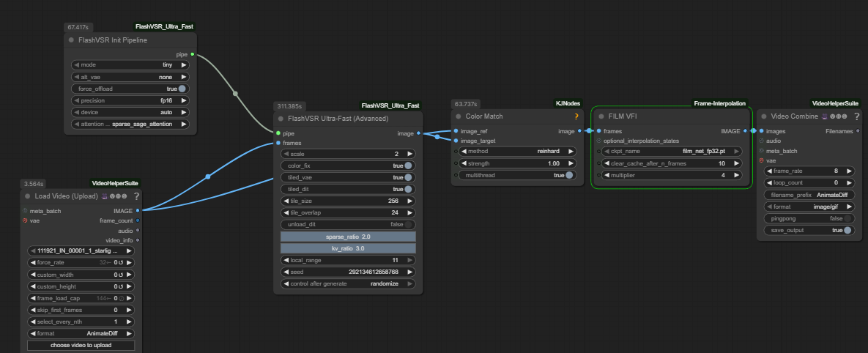Collapse the FlashVSR Ultra-Fast (Advanced) node dot
The height and width of the screenshot is (353, 868).
[x=281, y=119]
